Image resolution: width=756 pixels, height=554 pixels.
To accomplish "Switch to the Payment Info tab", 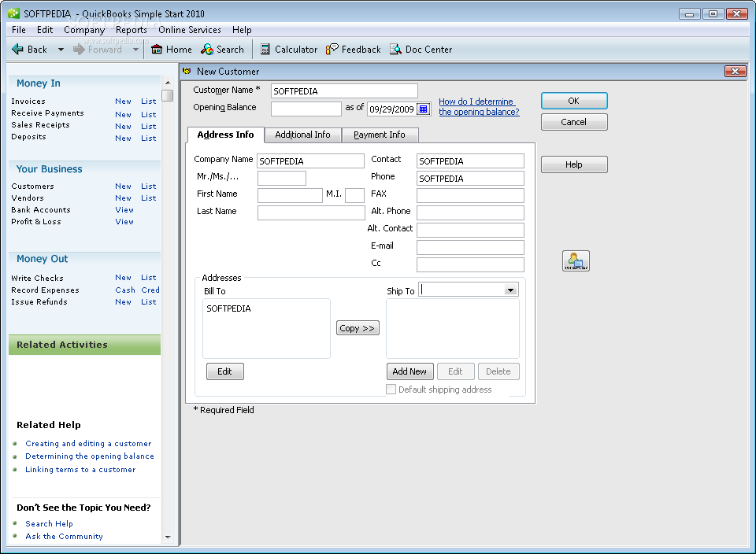I will 380,135.
